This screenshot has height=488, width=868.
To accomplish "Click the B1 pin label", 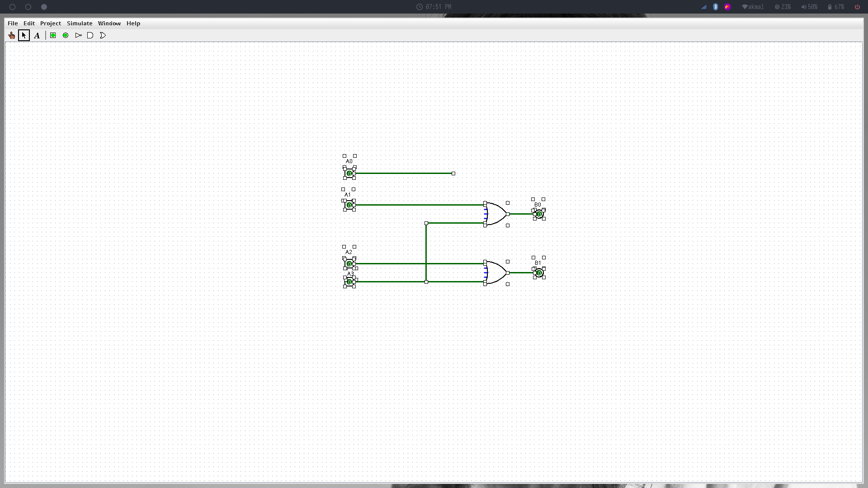I will click(x=538, y=263).
